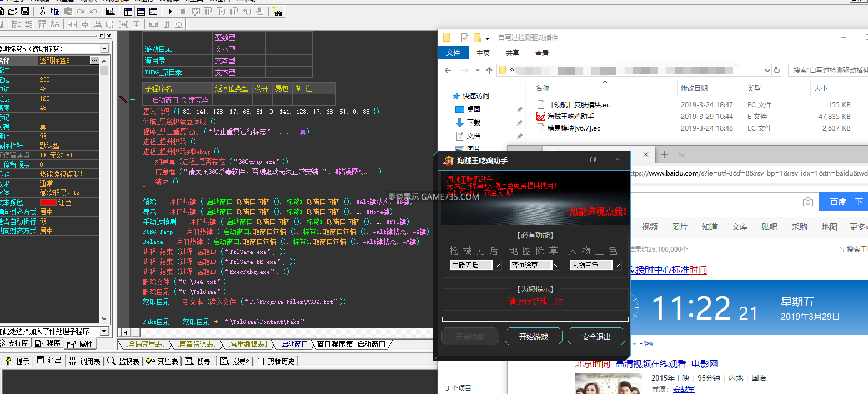This screenshot has height=394, width=868.
Task: Click the 安全退出 button
Action: [x=596, y=337]
